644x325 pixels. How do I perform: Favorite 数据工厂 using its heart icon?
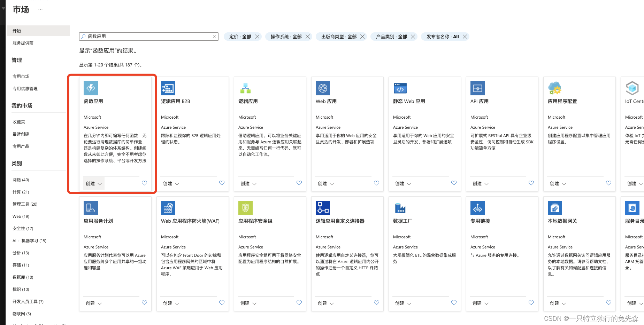(453, 303)
